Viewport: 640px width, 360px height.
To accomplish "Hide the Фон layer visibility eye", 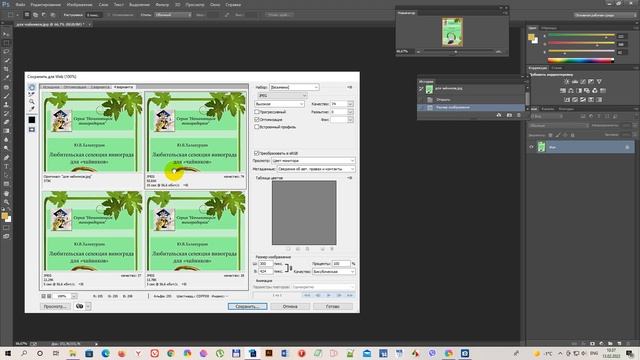I will tap(531, 147).
